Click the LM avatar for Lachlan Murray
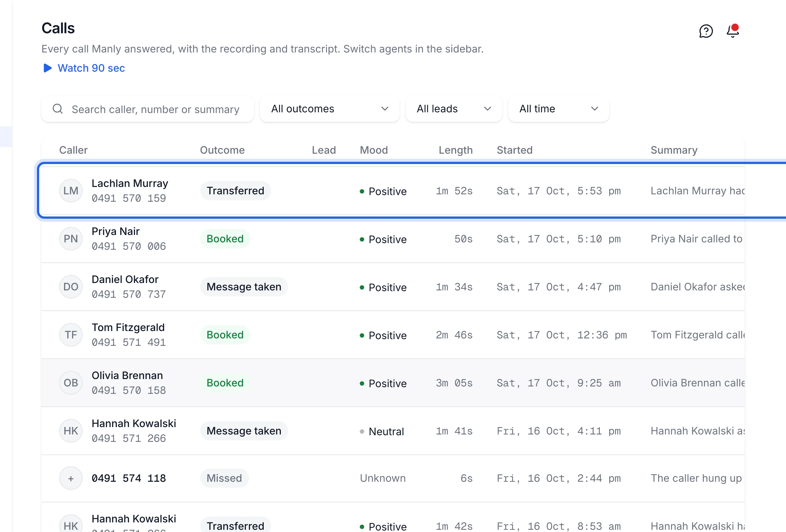The width and height of the screenshot is (786, 532). [71, 191]
